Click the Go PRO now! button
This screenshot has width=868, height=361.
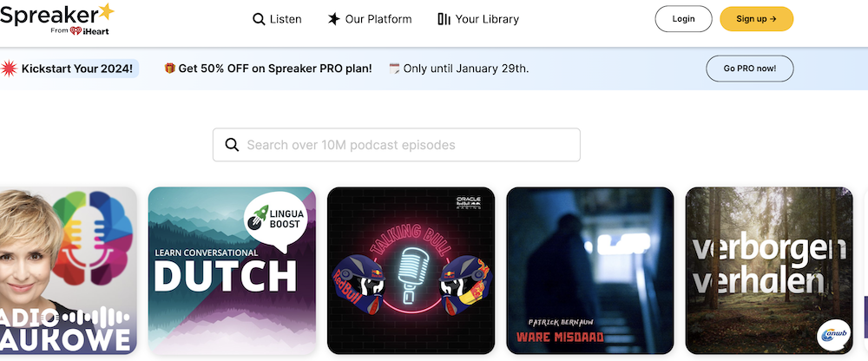tap(750, 69)
